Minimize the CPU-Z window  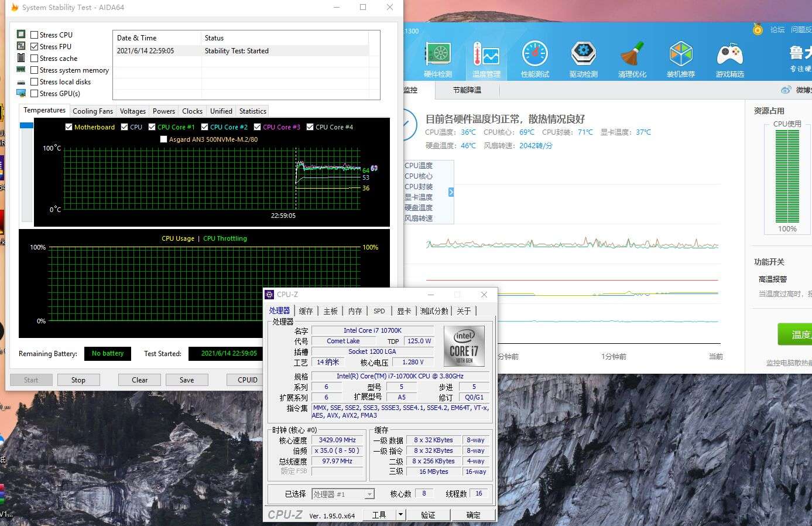click(431, 295)
